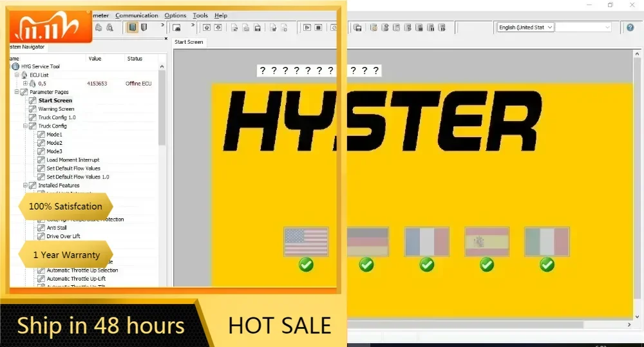Viewport: 644px width, 347px height.
Task: Click the page icon next to Anti Stall
Action: (x=41, y=227)
